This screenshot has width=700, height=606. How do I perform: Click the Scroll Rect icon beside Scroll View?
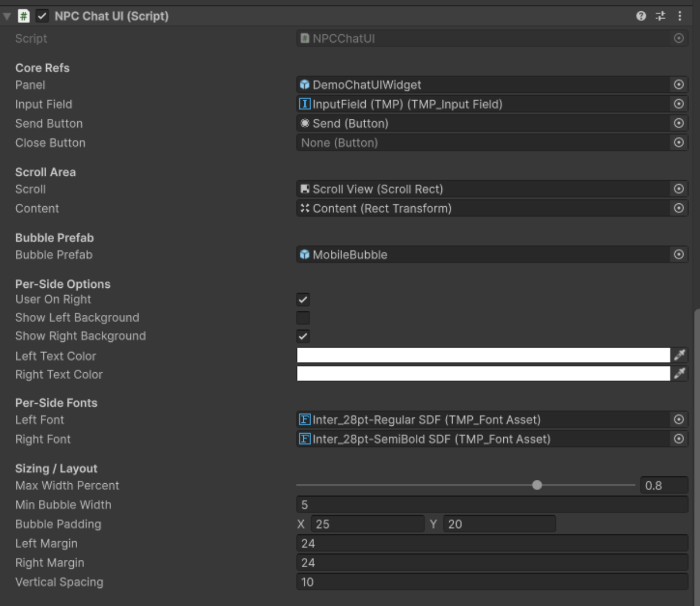[x=304, y=189]
